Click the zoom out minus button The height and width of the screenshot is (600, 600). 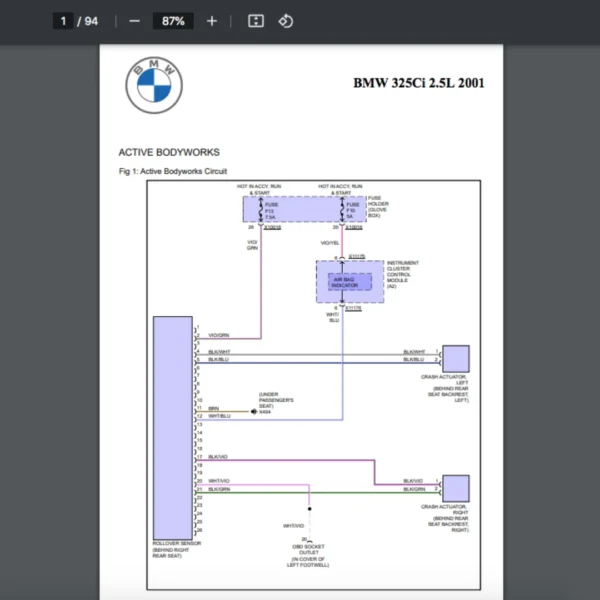[134, 21]
